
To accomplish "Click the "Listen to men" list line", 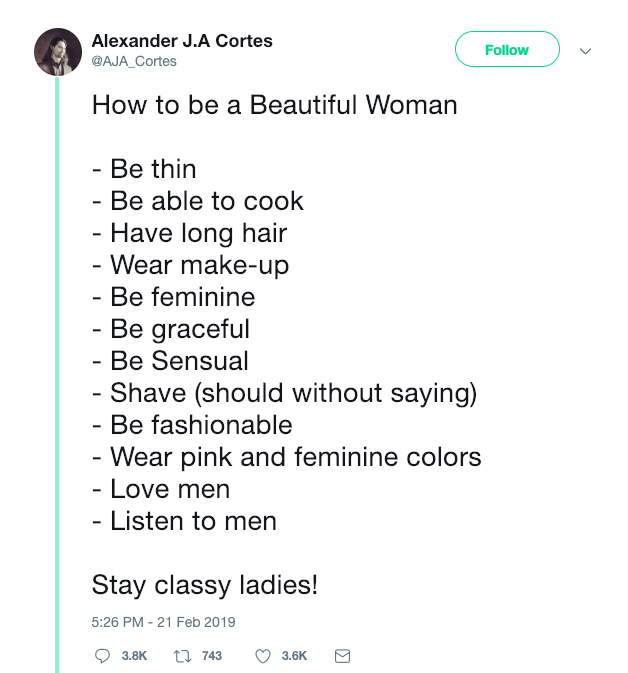I will click(184, 521).
